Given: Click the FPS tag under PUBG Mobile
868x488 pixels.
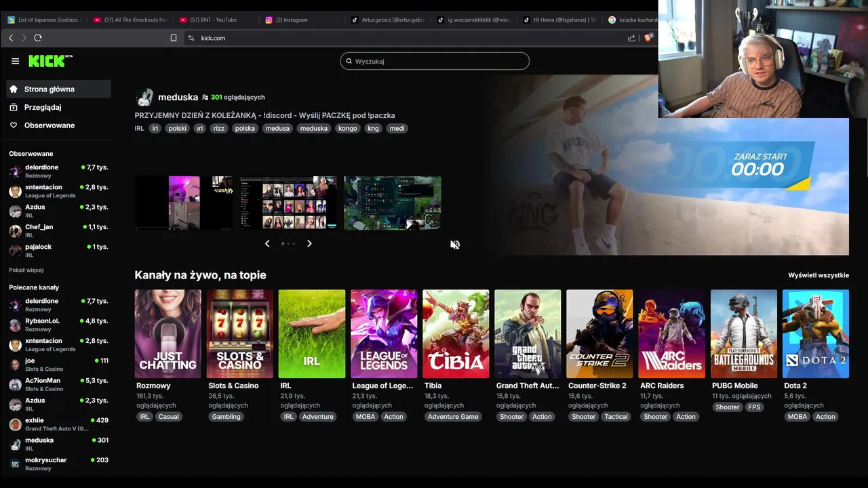Looking at the screenshot, I should (x=754, y=407).
